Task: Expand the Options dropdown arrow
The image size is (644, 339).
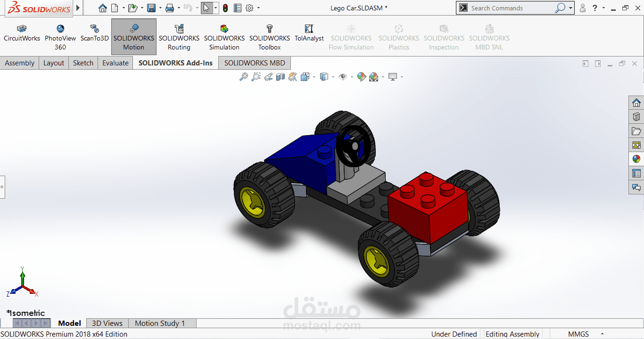Action: pyautogui.click(x=258, y=8)
